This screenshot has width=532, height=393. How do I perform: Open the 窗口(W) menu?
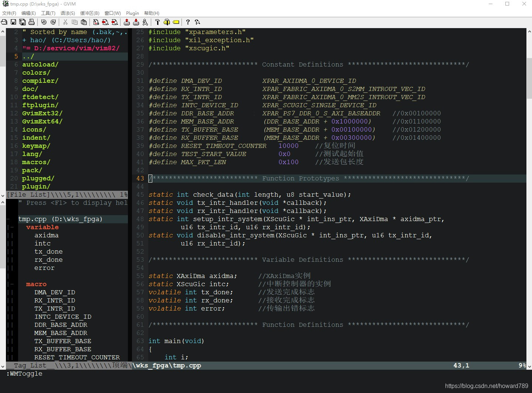(x=113, y=13)
